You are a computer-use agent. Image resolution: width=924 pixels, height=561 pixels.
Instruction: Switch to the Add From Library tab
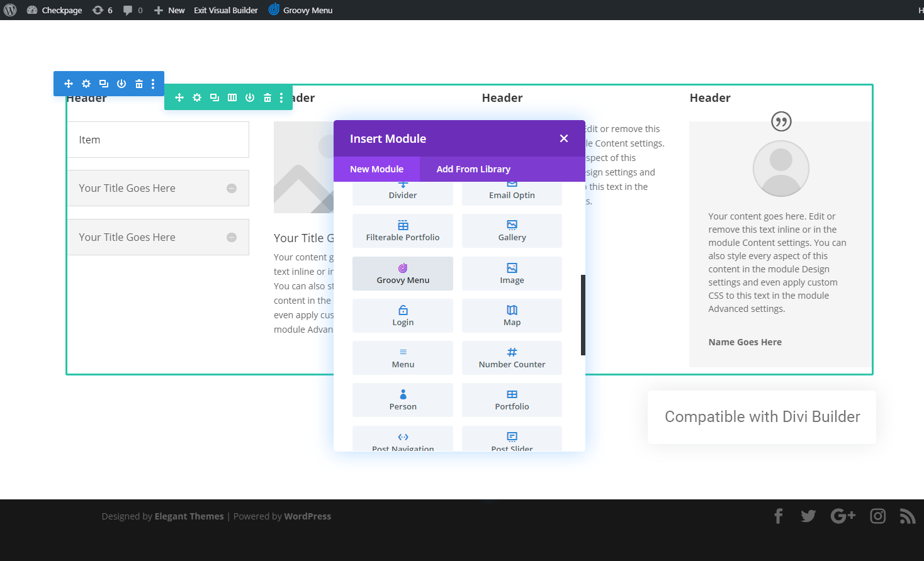[473, 169]
